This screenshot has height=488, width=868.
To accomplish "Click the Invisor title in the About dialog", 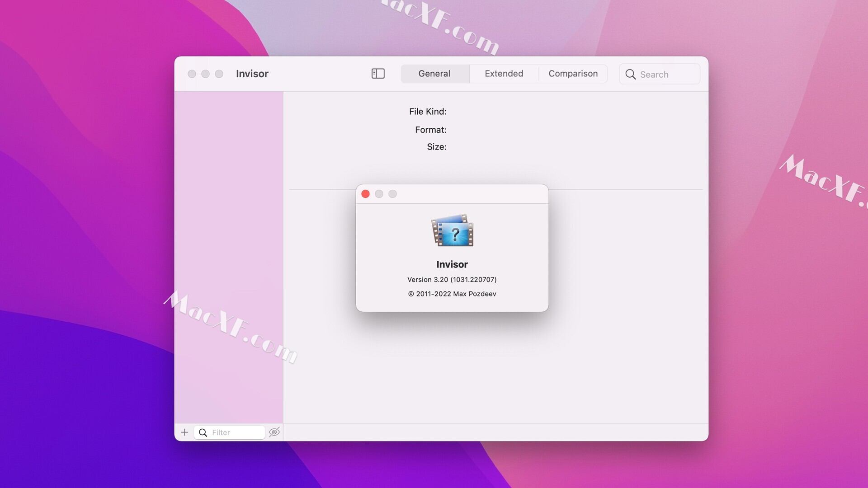I will [x=452, y=264].
